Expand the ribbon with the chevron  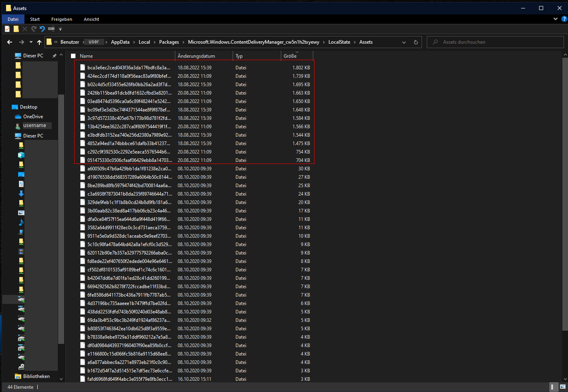click(x=556, y=19)
